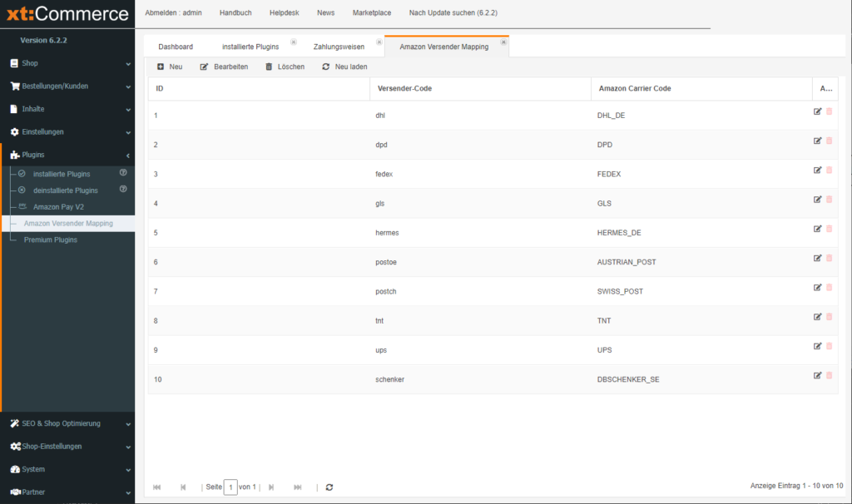Close the Amazon Versender Mapping tab
852x504 pixels.
click(x=503, y=42)
